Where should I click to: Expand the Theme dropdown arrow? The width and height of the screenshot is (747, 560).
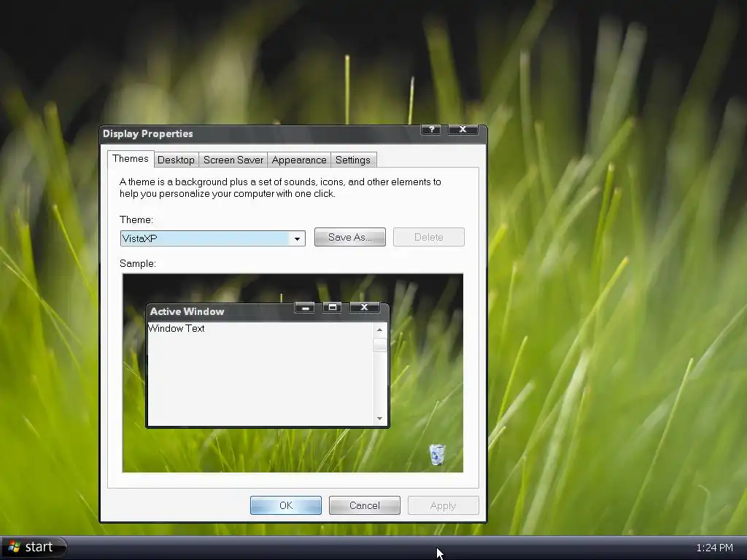pos(298,238)
